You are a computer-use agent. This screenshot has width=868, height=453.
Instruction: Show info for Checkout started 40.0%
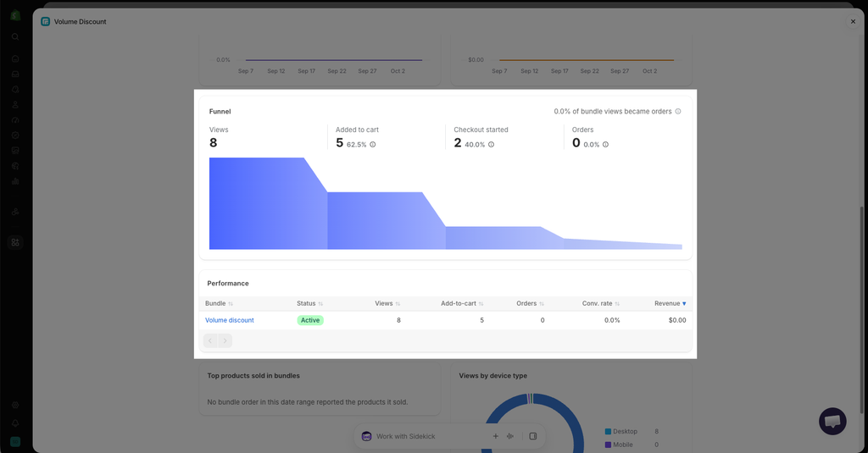tap(491, 144)
